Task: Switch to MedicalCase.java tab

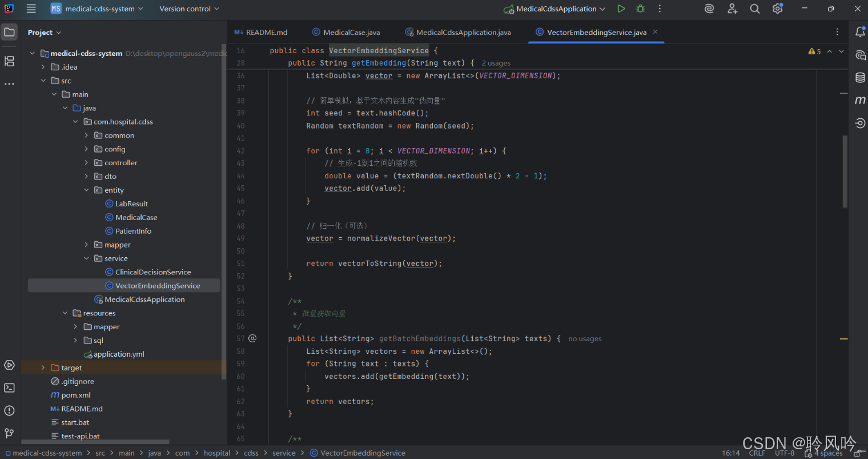Action: coord(346,32)
